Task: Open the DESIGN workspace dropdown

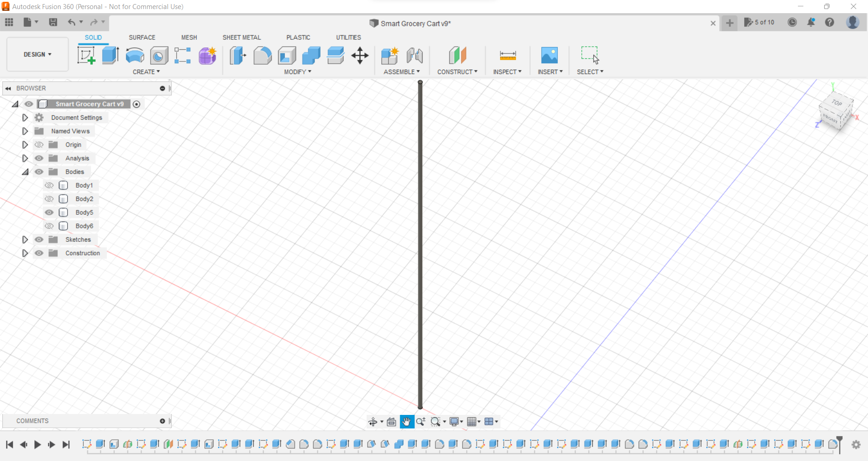Action: (x=37, y=54)
